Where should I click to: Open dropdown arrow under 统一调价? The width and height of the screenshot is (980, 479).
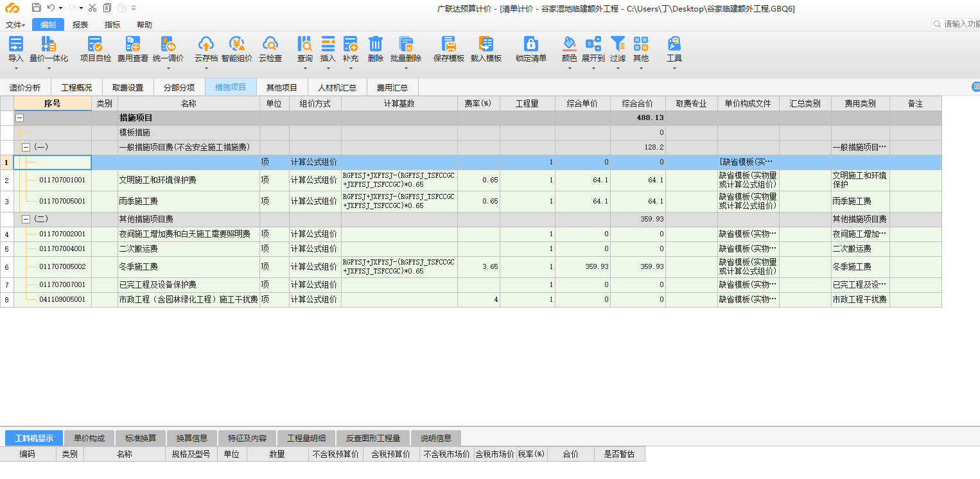tap(168, 68)
